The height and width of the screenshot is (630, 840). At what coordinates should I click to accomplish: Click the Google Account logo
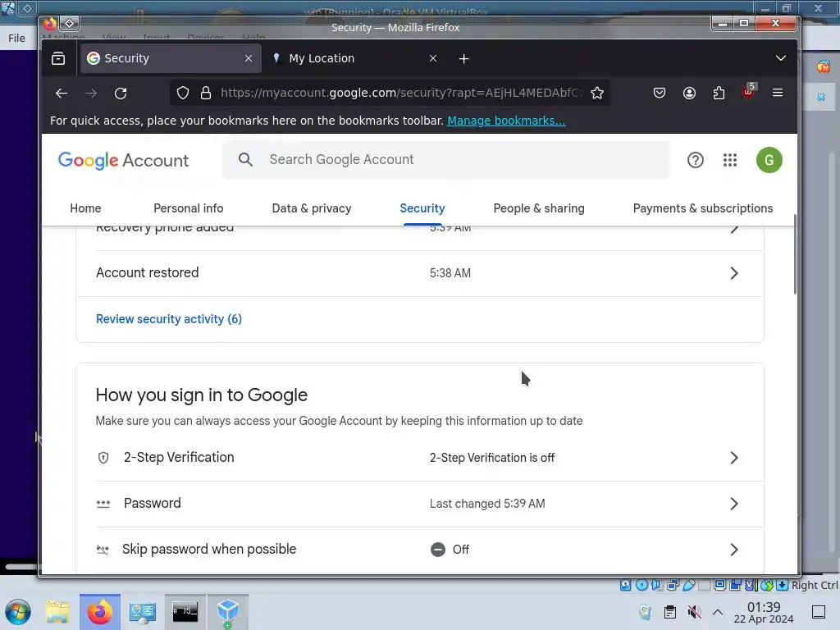point(123,160)
